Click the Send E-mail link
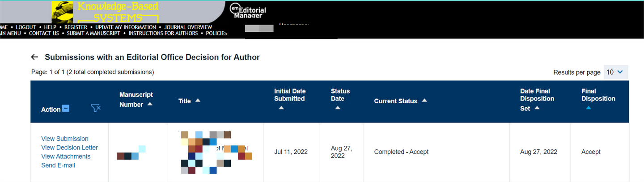 [x=58, y=165]
